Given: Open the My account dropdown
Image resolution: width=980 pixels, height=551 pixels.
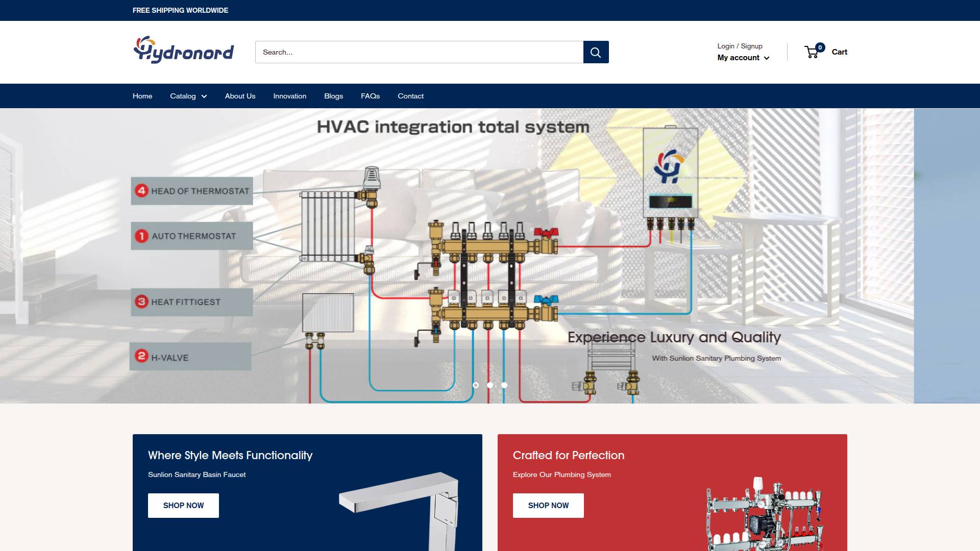Looking at the screenshot, I should pos(738,58).
